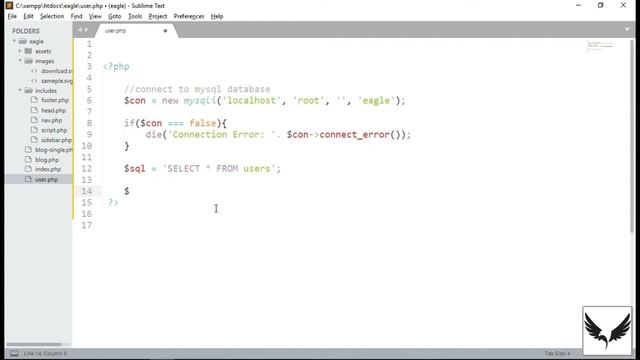The image size is (640, 360).
Task: Open the tab list dropdown arrow
Action: click(x=627, y=29)
